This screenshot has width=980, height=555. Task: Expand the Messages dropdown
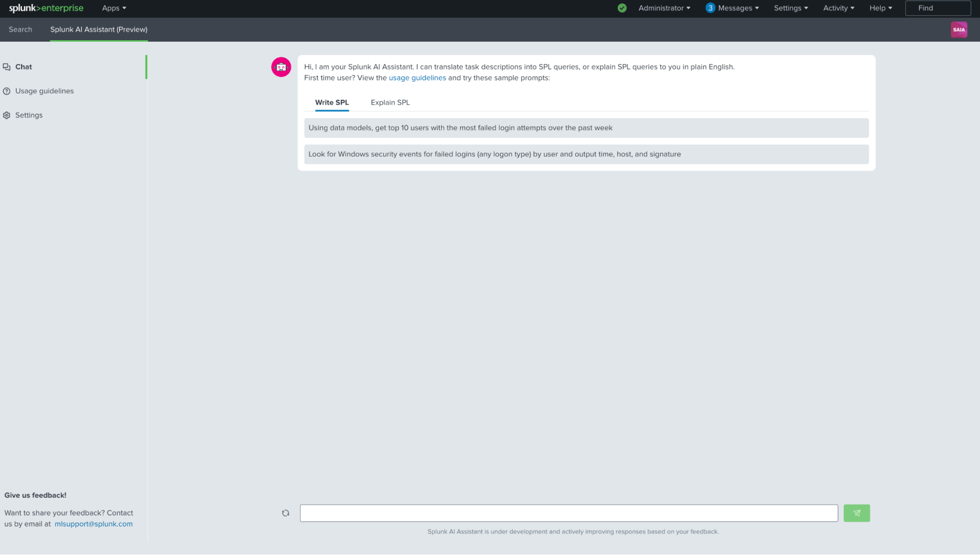click(x=738, y=8)
